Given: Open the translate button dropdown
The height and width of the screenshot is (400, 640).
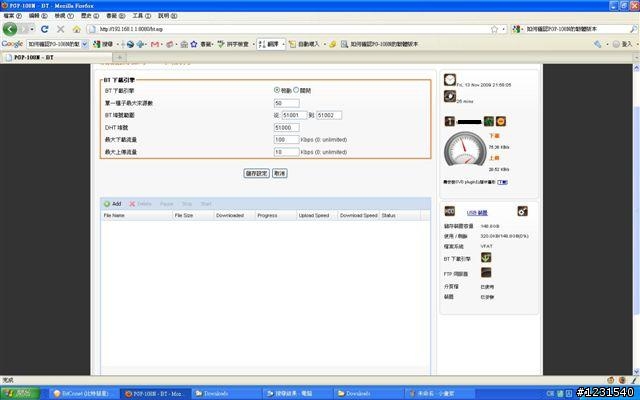Looking at the screenshot, I should [283, 44].
